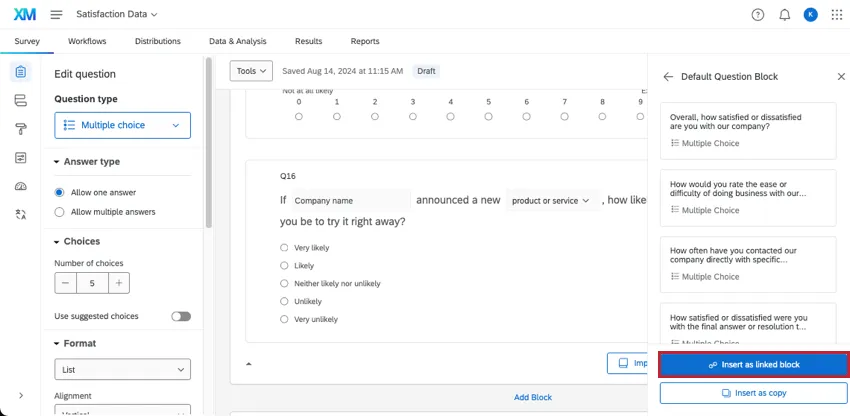Close the Default Question Block panel
The width and height of the screenshot is (850, 416).
point(841,76)
